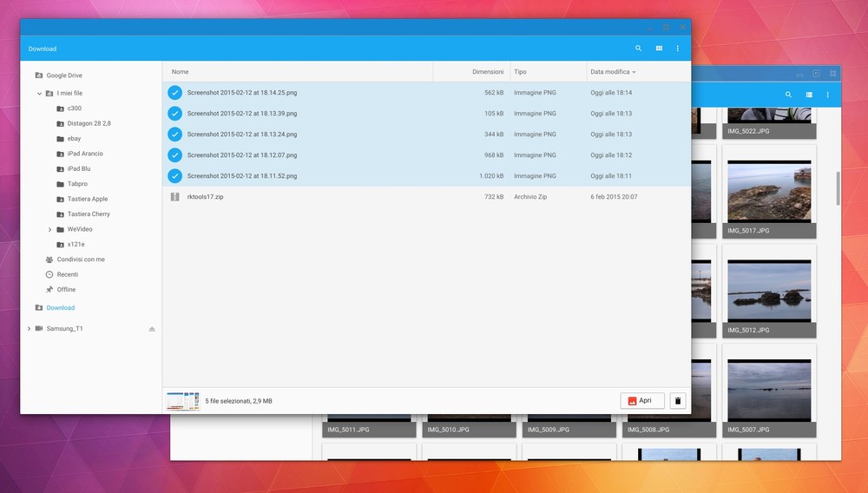Click the IMG_5009.JPG label in background window
This screenshot has height=493, width=868.
point(549,430)
